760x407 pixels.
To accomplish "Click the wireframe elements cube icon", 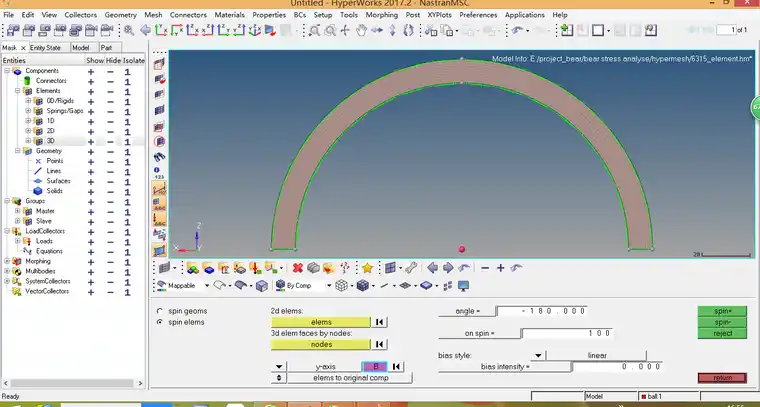I will pos(341,286).
